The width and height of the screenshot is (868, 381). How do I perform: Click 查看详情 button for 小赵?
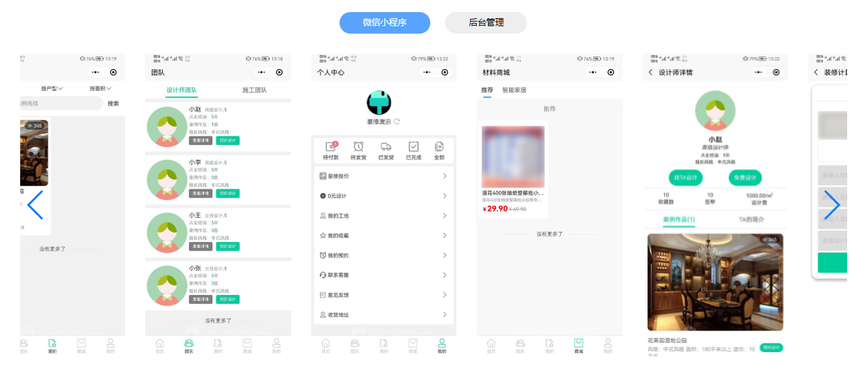point(200,140)
